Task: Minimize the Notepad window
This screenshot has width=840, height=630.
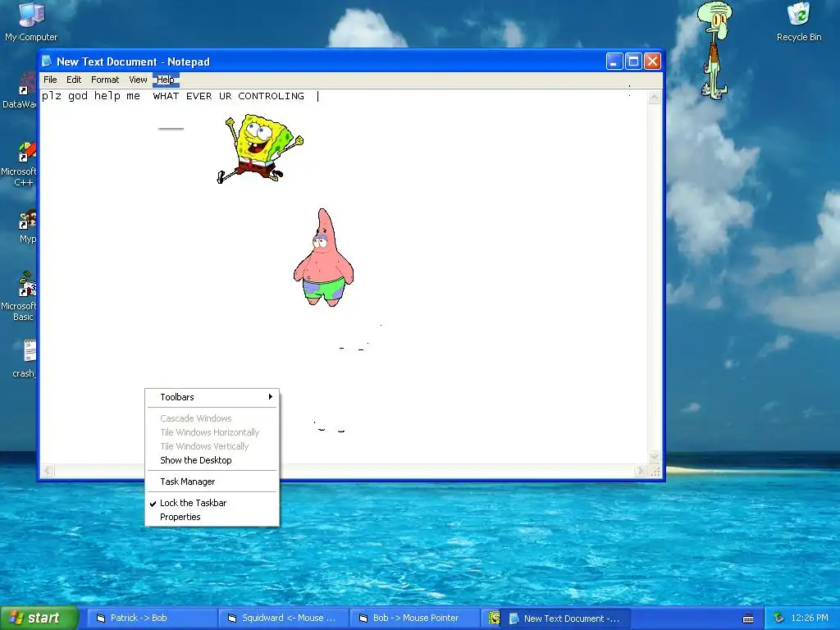Action: point(614,62)
